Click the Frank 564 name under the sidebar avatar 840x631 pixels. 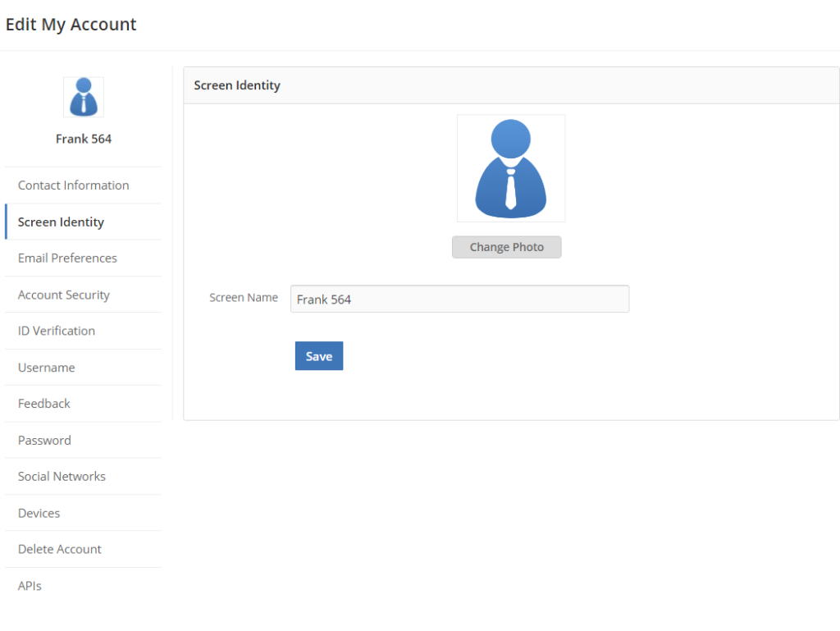[84, 139]
